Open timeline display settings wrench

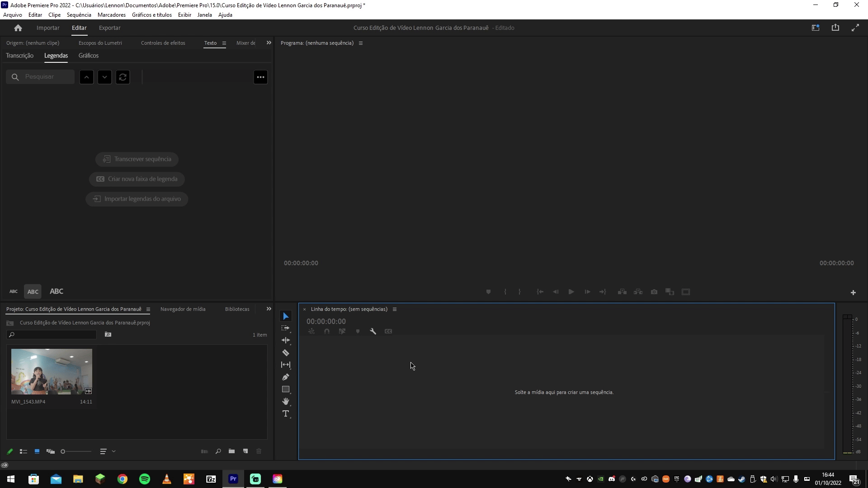point(373,331)
